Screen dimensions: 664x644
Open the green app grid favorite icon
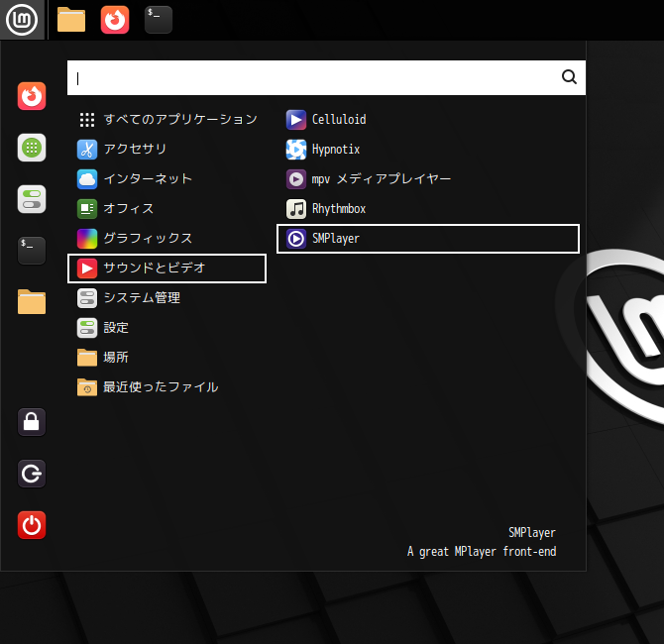click(32, 148)
